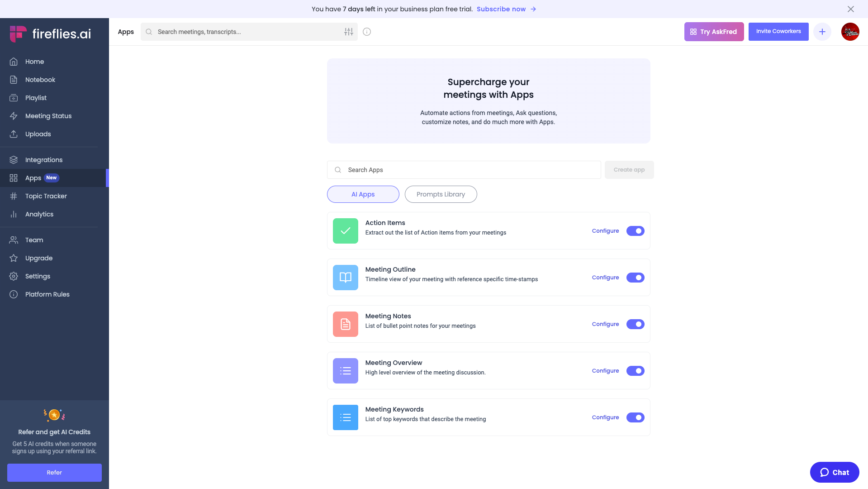
Task: Click Configure for Meeting Overview
Action: (x=605, y=371)
